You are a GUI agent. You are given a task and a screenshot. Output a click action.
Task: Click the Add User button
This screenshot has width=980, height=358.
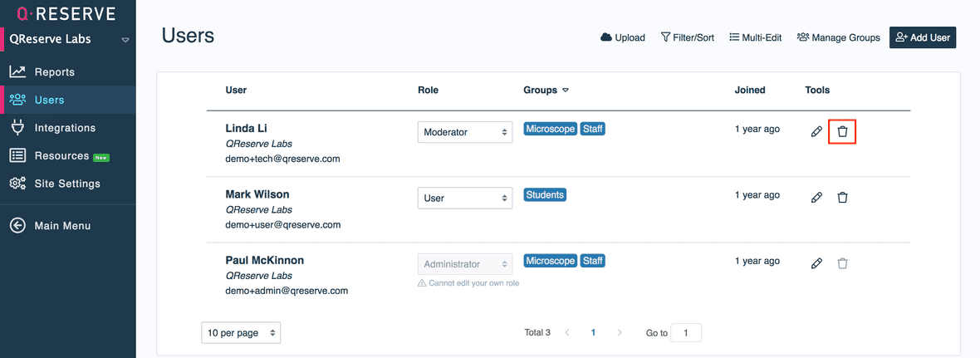(922, 37)
